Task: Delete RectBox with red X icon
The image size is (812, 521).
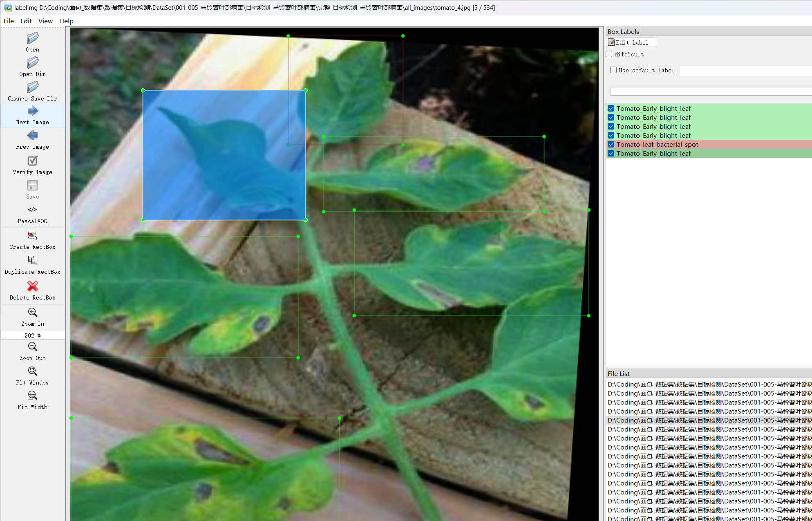Action: coord(33,286)
